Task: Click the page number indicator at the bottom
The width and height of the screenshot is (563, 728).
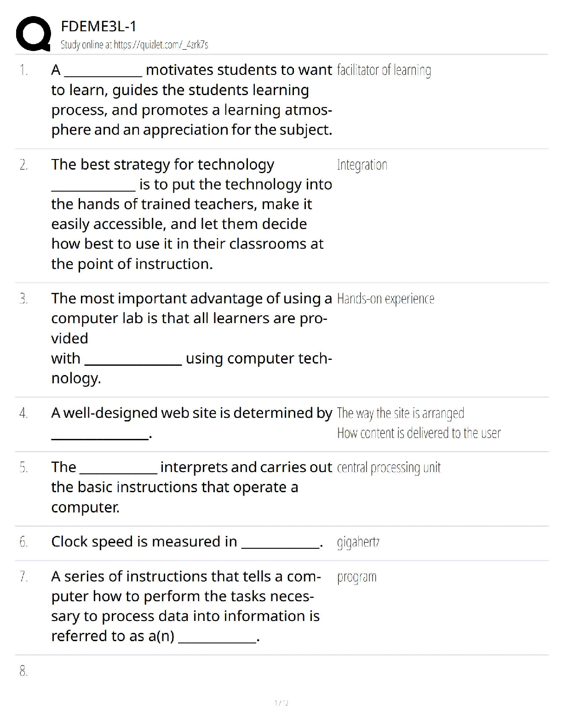Action: (281, 703)
